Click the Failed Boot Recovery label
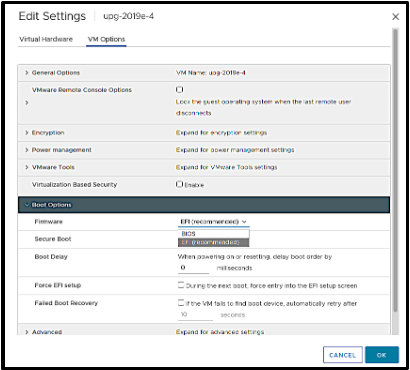410x370 pixels. coord(66,303)
